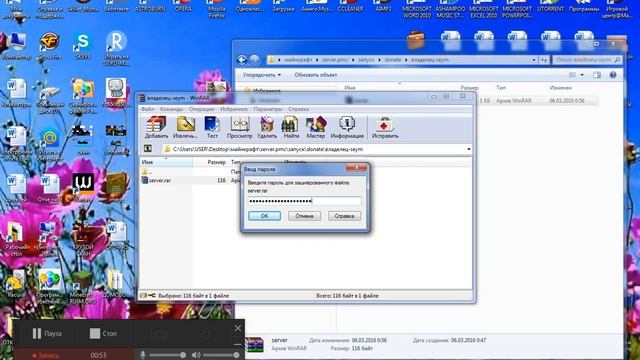This screenshot has width=640, height=360.
Task: Mute speaker icon in recorder
Action: click(196, 355)
